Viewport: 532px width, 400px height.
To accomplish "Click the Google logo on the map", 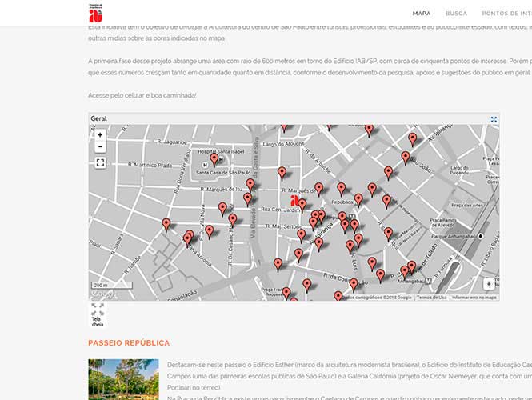I will pyautogui.click(x=103, y=294).
